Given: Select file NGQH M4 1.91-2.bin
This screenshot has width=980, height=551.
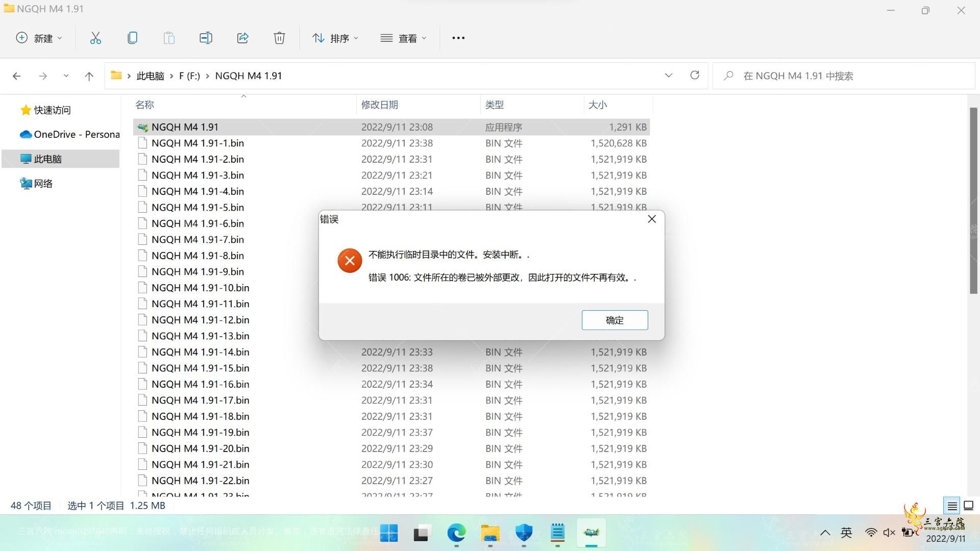Looking at the screenshot, I should coord(391,159).
